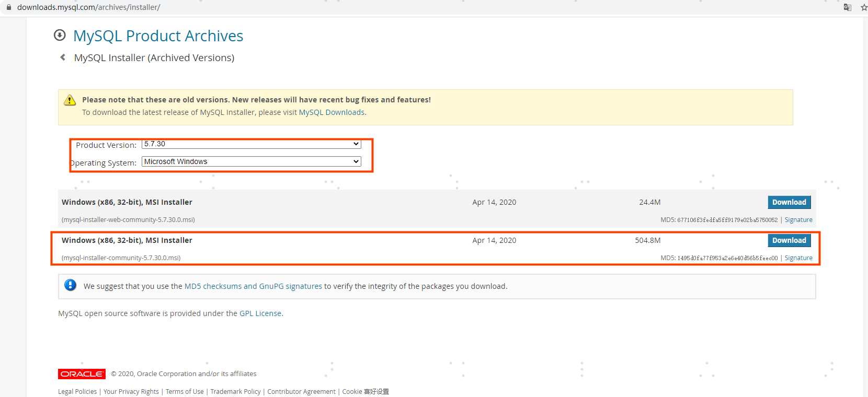Click the translate page icon
This screenshot has width=868, height=397.
(x=848, y=7)
